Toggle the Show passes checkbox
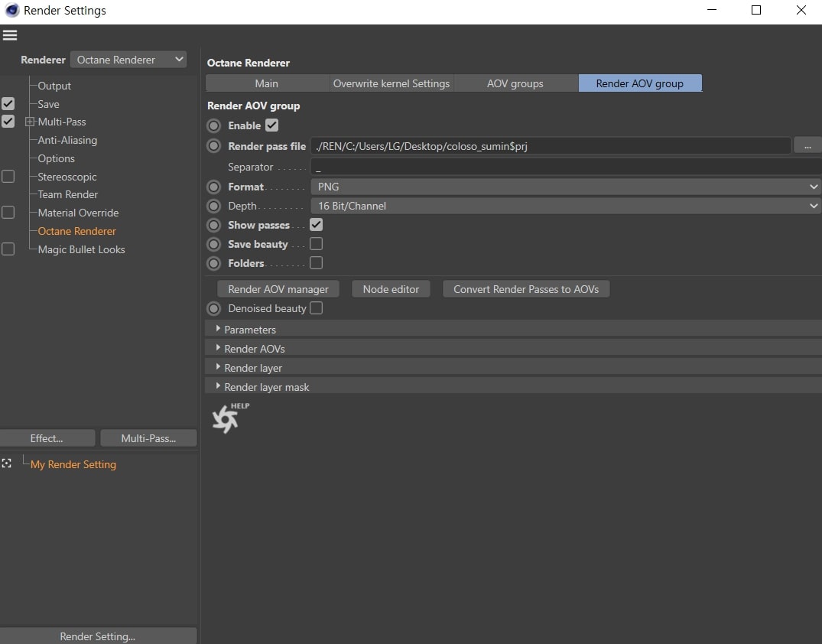 [316, 225]
